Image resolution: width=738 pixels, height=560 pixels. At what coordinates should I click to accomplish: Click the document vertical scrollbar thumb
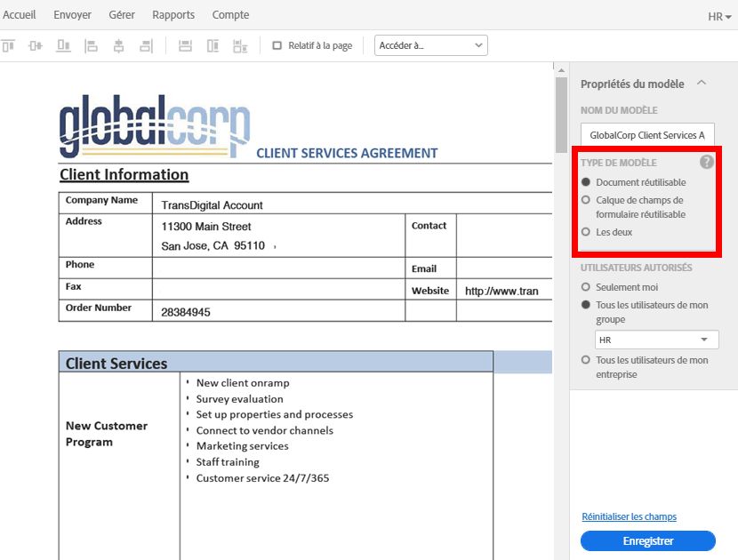pyautogui.click(x=561, y=116)
